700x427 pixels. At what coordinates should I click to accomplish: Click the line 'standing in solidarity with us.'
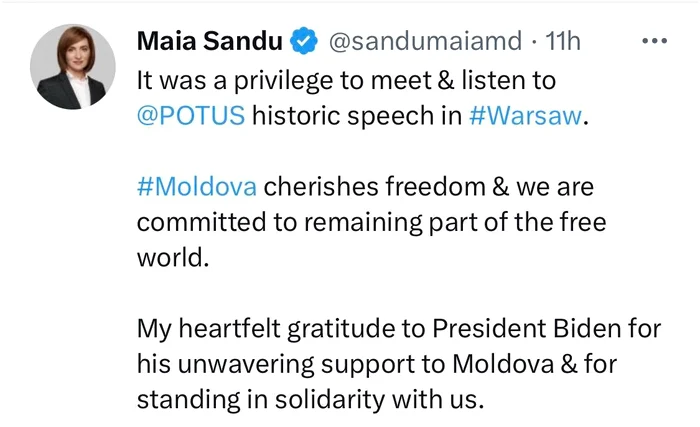tap(310, 399)
